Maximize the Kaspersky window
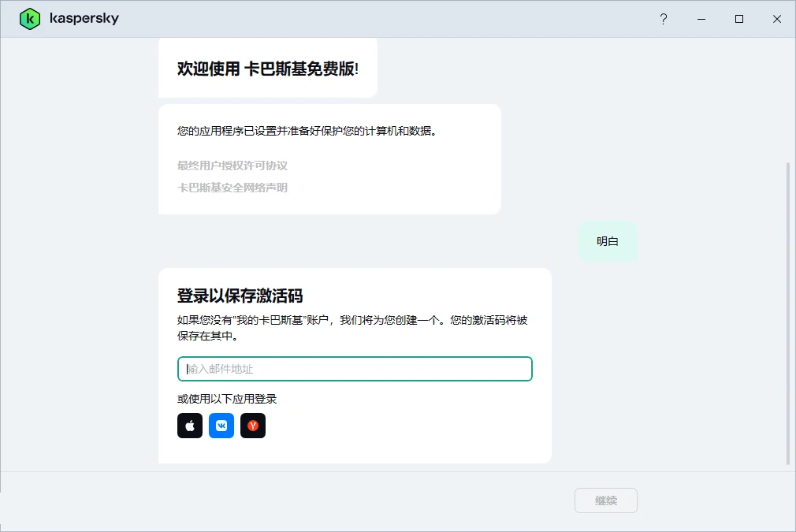796x532 pixels. point(739,19)
